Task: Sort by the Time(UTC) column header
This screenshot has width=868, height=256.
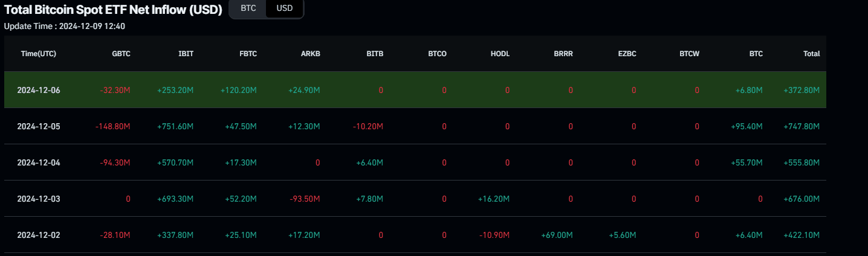Action: pos(39,54)
